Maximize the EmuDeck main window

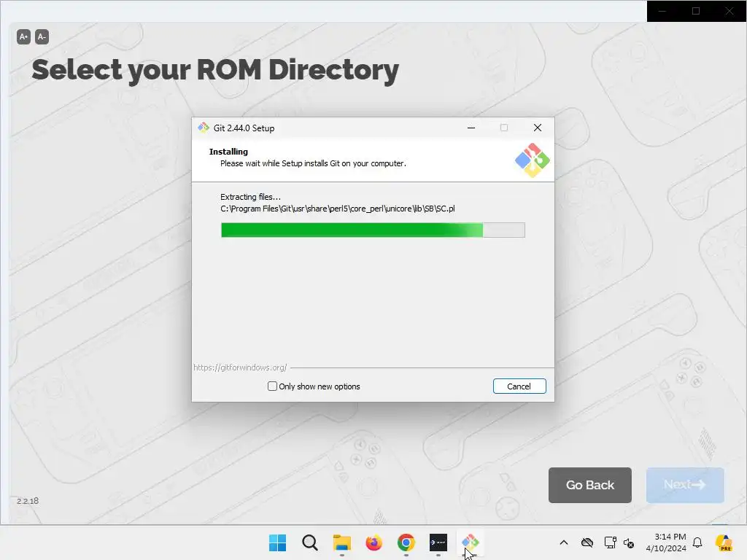click(x=696, y=11)
